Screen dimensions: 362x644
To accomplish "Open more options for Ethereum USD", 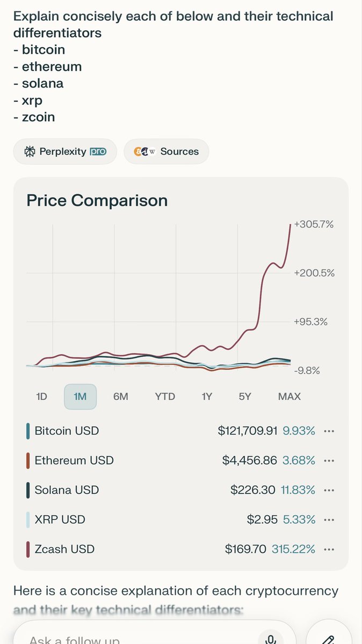I will tap(330, 460).
